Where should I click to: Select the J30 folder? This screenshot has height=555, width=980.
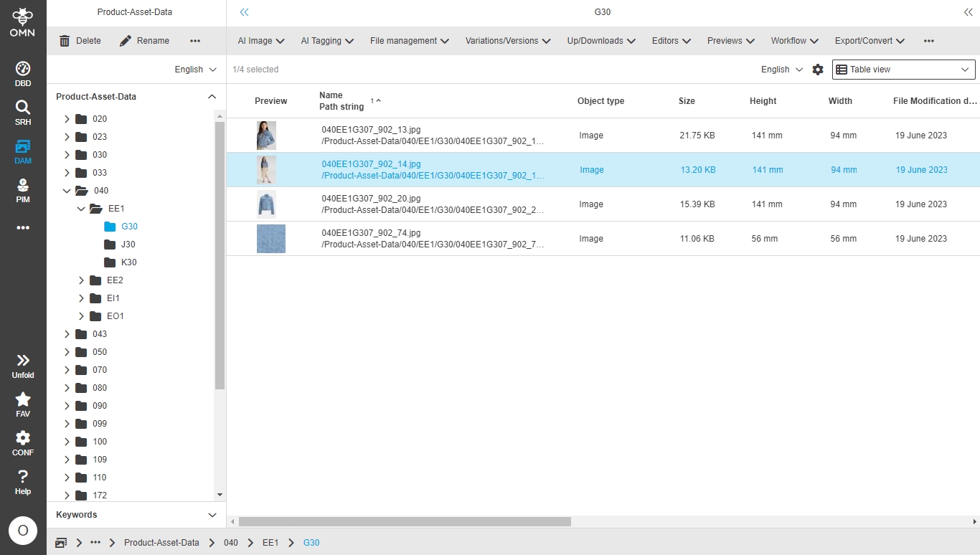coord(128,245)
